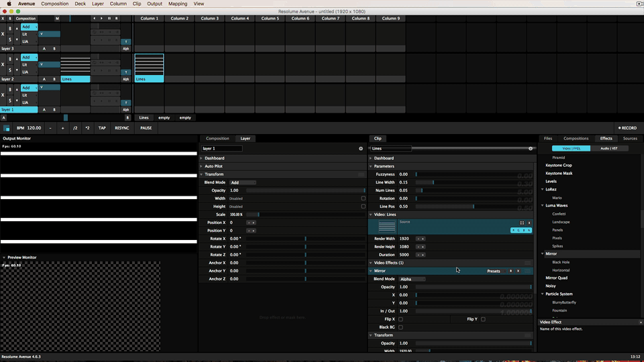Image resolution: width=644 pixels, height=362 pixels.
Task: Assign layer 2 to crossfader A
Action: point(44,79)
